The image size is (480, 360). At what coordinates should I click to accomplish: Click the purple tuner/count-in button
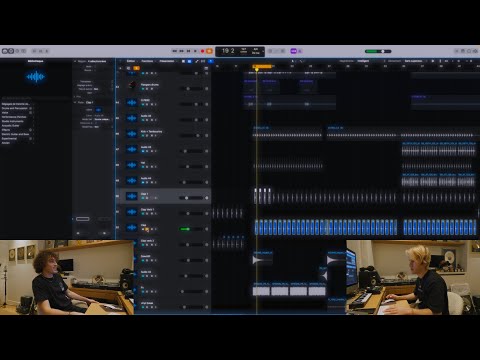(x=294, y=51)
